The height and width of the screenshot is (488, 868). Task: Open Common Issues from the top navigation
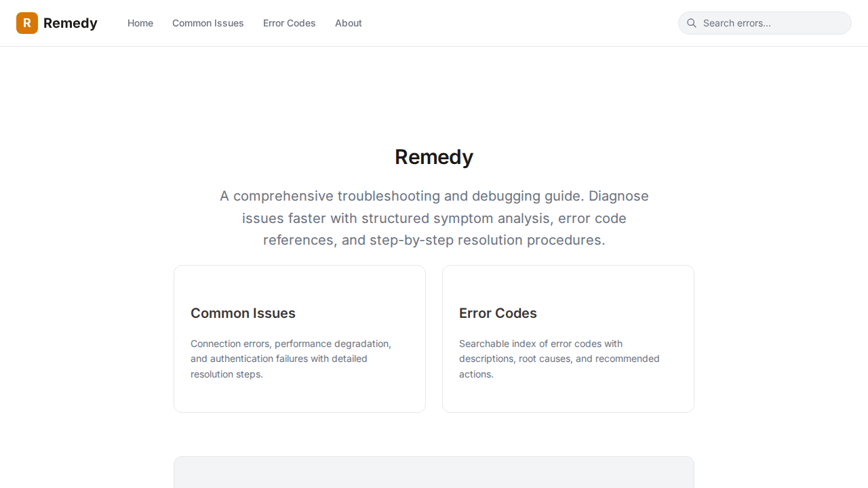(x=208, y=23)
